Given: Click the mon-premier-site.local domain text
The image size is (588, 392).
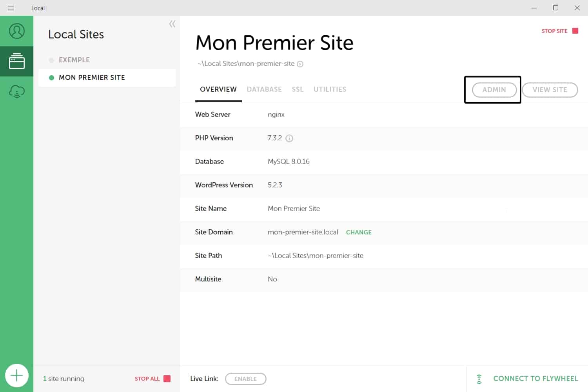Looking at the screenshot, I should click(303, 232).
